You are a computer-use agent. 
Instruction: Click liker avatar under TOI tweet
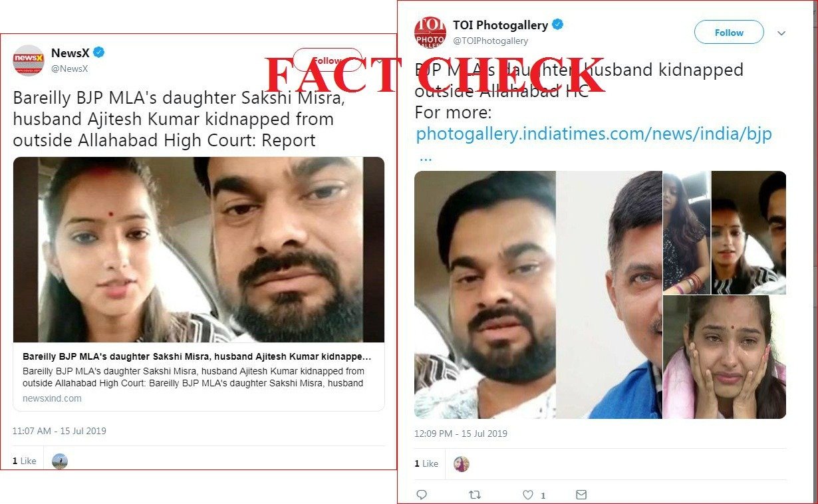[462, 464]
